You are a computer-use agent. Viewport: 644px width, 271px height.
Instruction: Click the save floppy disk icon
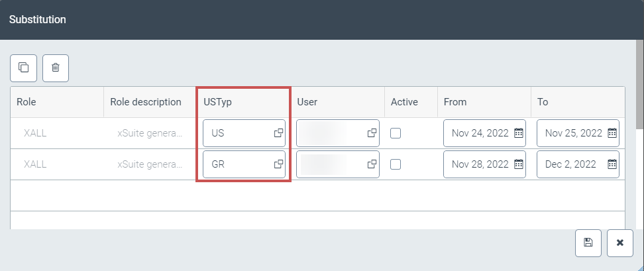(x=588, y=243)
